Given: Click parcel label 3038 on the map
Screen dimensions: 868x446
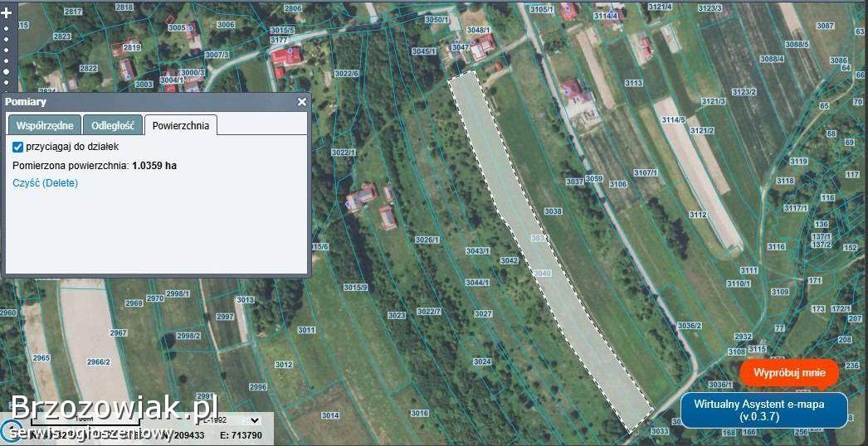Looking at the screenshot, I should pos(553,211).
